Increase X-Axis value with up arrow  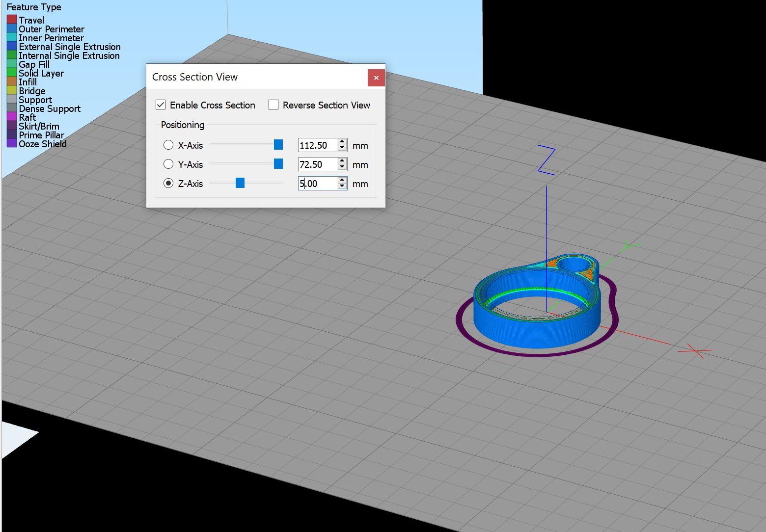342,142
